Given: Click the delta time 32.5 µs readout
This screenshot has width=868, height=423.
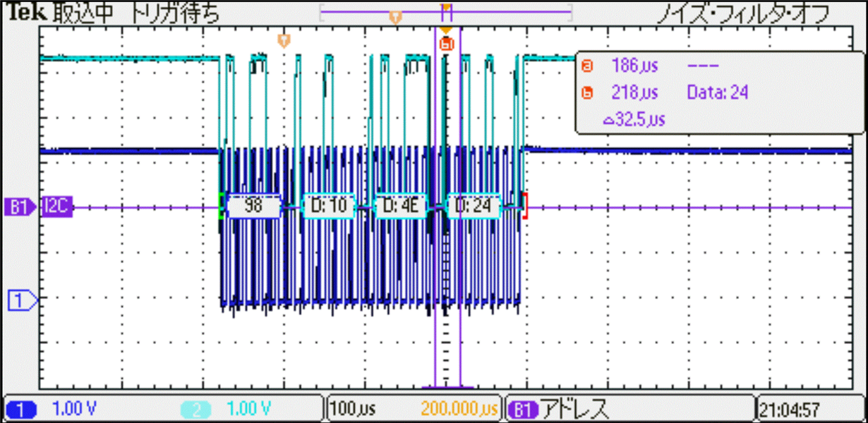Looking at the screenshot, I should pos(634,119).
